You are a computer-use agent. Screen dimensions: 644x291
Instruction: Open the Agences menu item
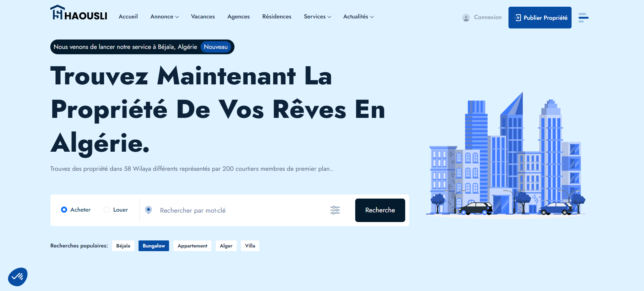tap(238, 17)
